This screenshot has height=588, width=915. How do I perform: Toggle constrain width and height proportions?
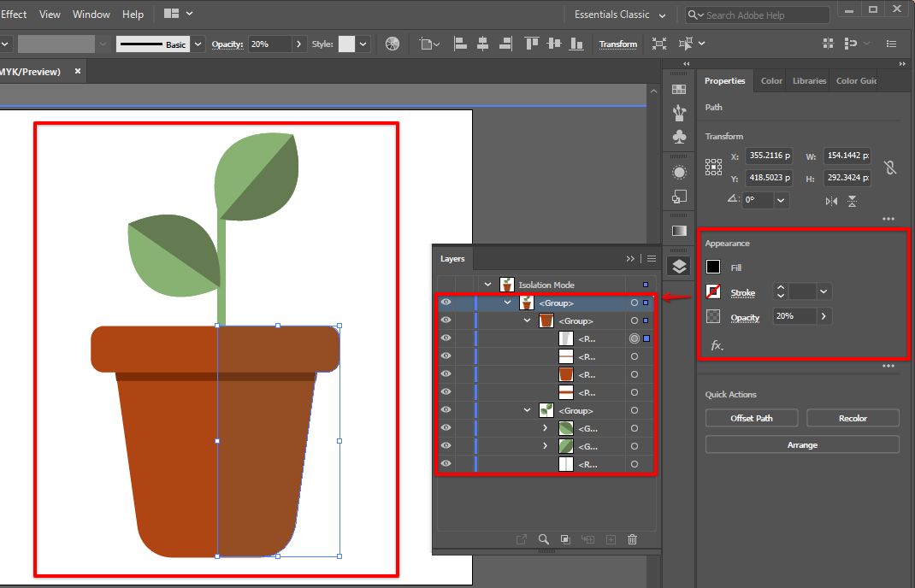(890, 168)
